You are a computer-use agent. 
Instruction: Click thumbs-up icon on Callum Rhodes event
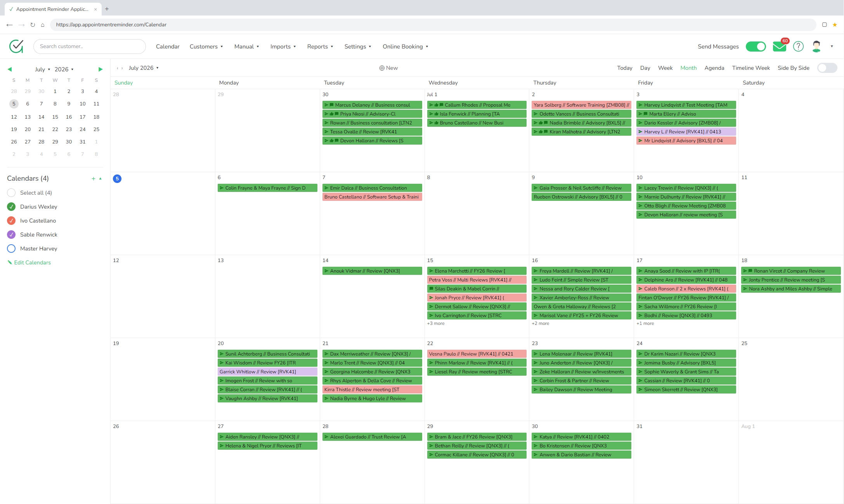pyautogui.click(x=437, y=105)
